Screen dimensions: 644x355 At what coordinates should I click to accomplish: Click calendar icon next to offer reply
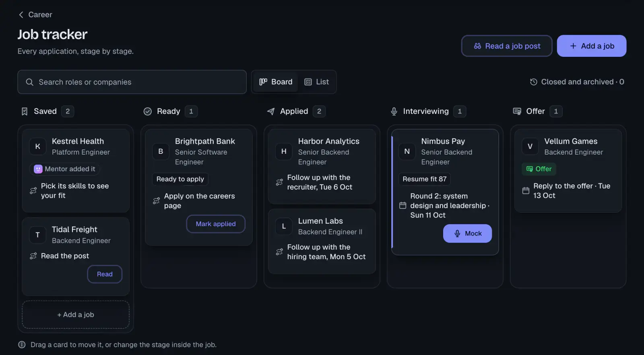(526, 191)
